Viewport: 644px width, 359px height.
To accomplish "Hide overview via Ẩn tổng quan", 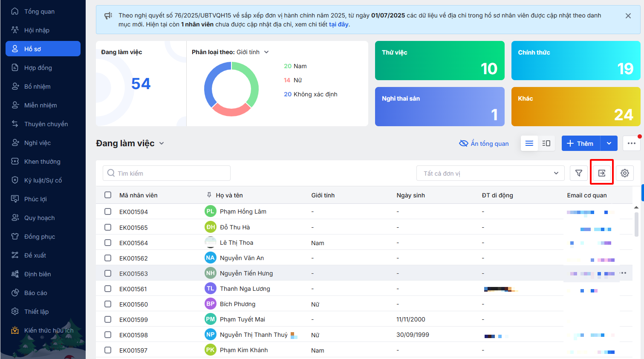I will tap(484, 143).
